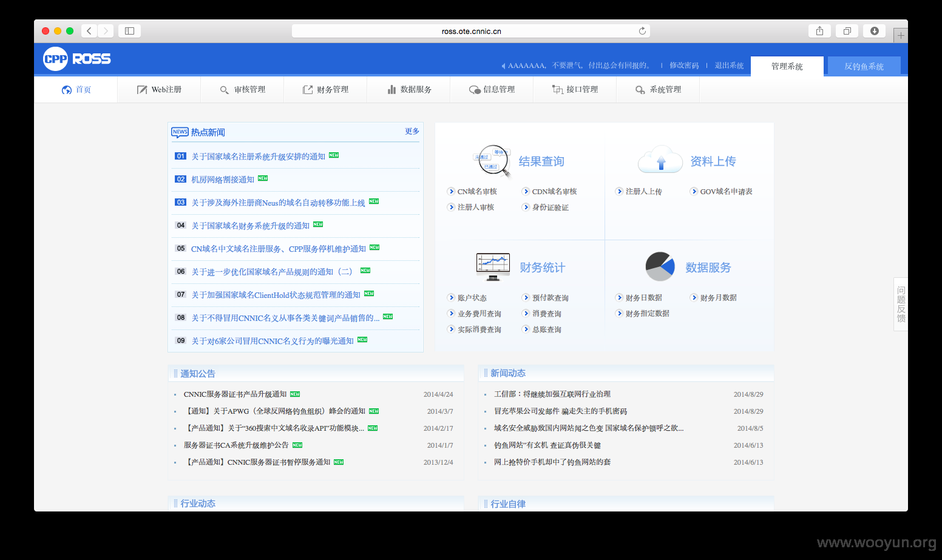
Task: Open the 身份证验证 link
Action: pos(551,207)
